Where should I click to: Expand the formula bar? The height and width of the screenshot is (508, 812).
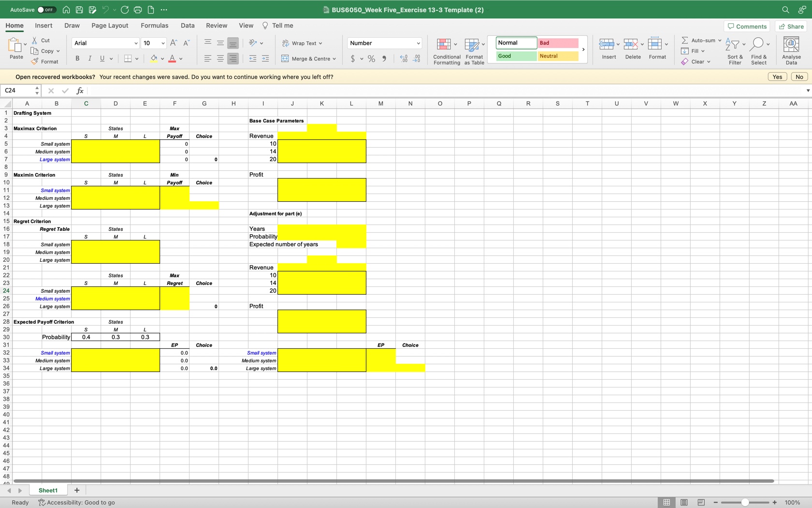click(x=808, y=90)
